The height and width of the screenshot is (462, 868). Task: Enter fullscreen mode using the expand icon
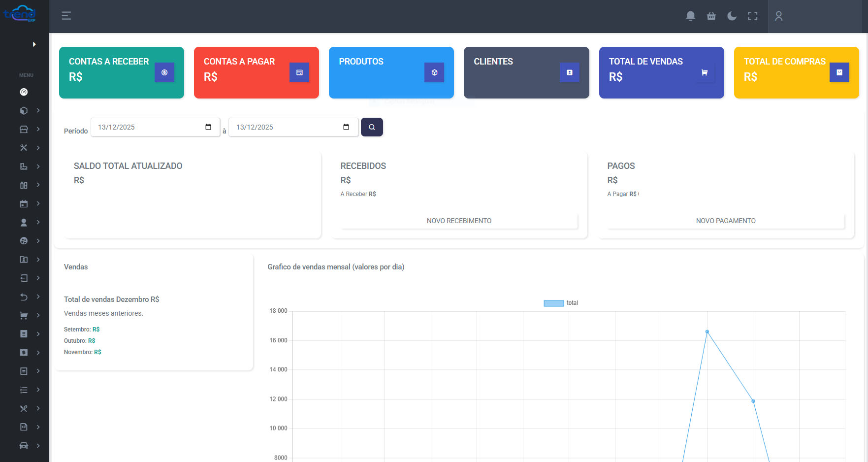tap(752, 16)
